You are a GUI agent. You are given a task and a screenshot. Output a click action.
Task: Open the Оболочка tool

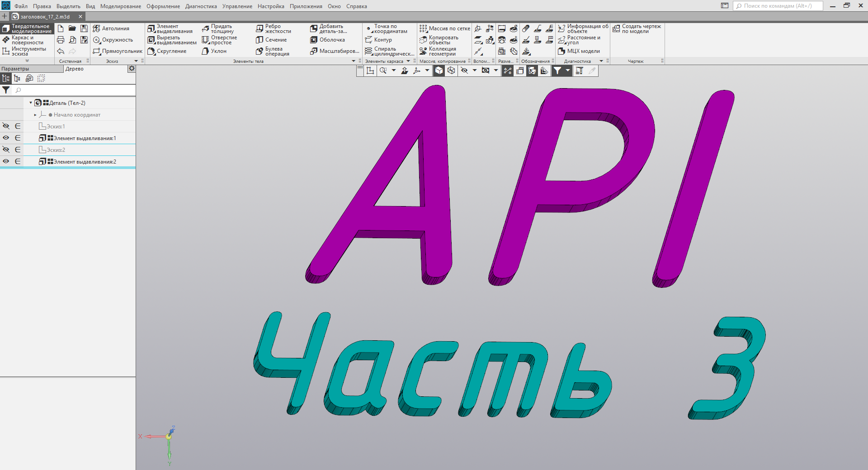click(x=331, y=40)
